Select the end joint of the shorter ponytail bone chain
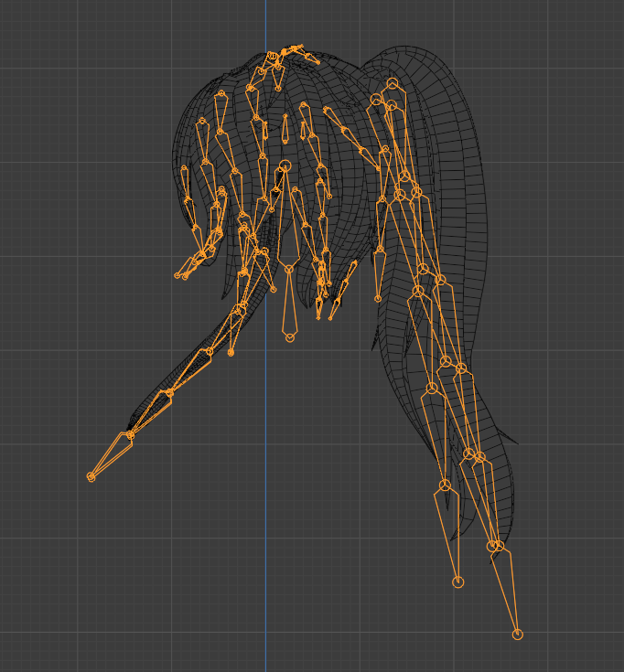The image size is (624, 672). [x=458, y=582]
